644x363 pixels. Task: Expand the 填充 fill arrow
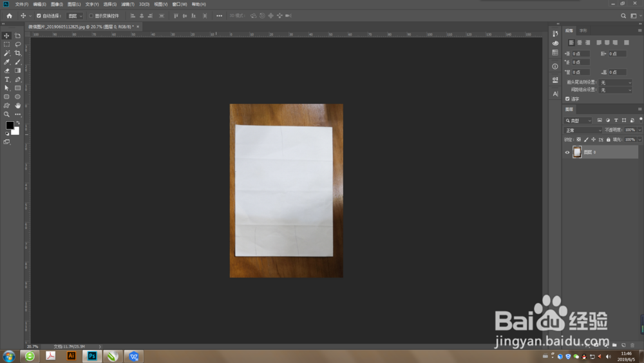tap(640, 140)
